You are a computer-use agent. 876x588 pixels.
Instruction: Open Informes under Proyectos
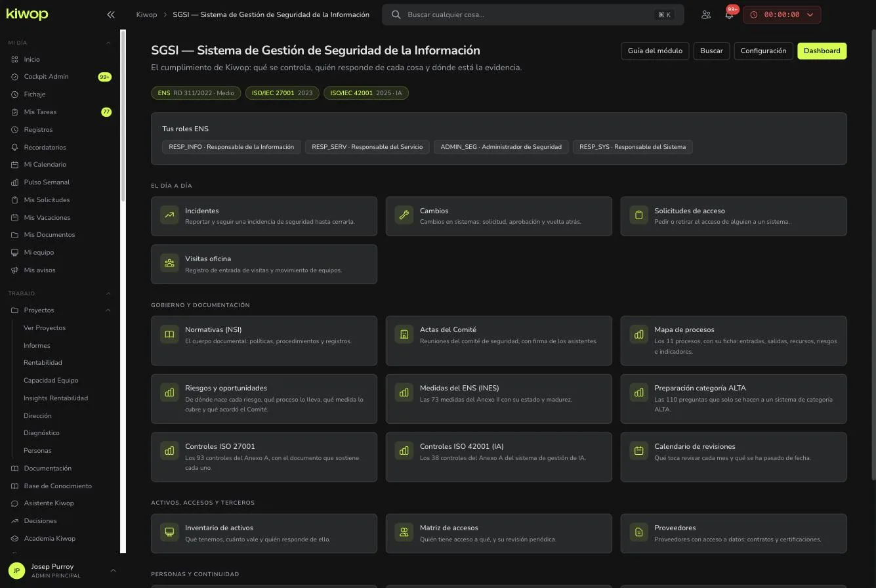(37, 346)
